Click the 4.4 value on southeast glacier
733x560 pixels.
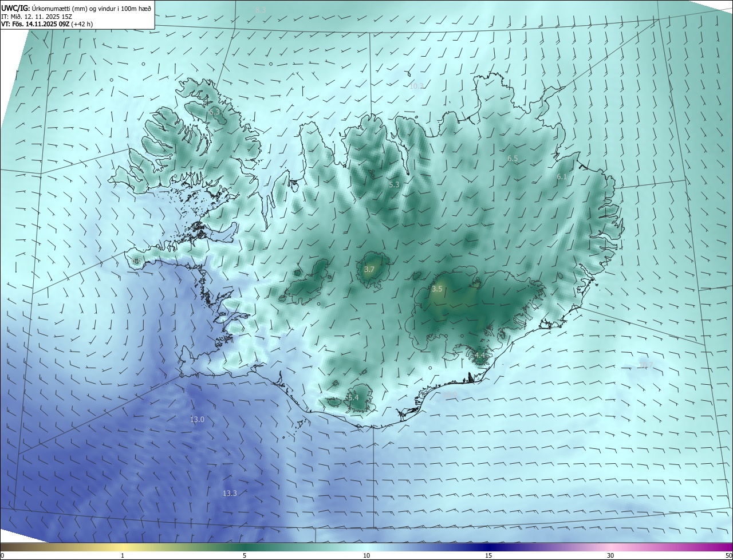tap(480, 356)
